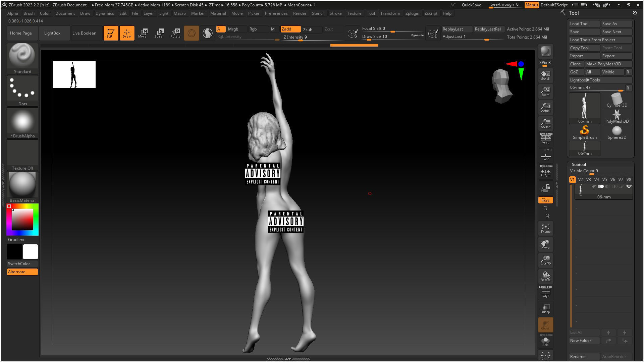Expand the bottom tray arrows
Screen dimensions: 644x362
coord(288,359)
